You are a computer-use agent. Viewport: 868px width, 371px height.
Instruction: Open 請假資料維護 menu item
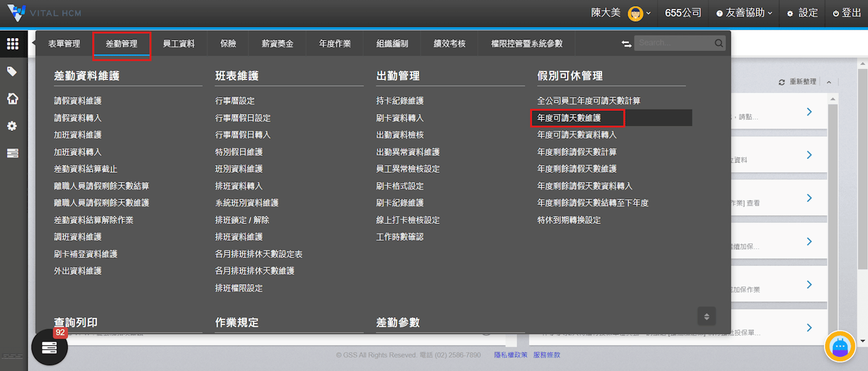(x=78, y=101)
